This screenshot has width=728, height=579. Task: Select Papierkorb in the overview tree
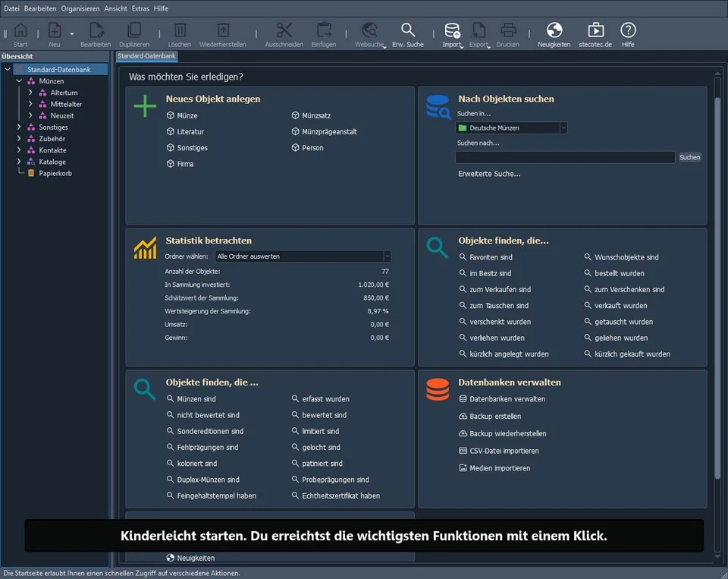click(x=55, y=173)
